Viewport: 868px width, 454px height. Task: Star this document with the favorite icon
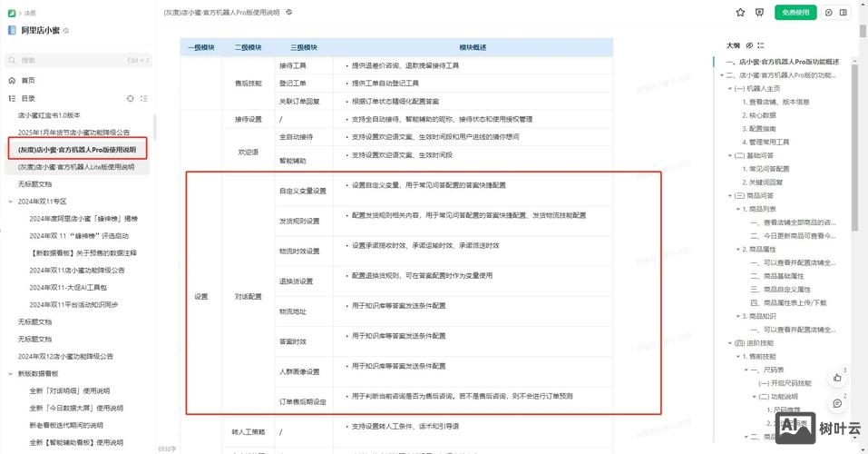coord(740,12)
